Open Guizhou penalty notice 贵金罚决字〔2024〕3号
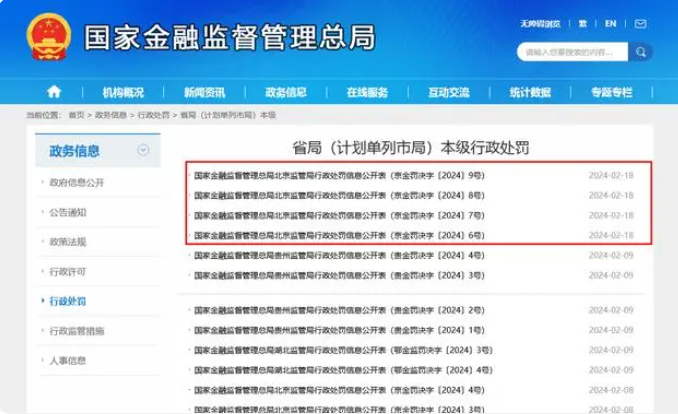Screen dimensions: 678x414 click(339, 275)
